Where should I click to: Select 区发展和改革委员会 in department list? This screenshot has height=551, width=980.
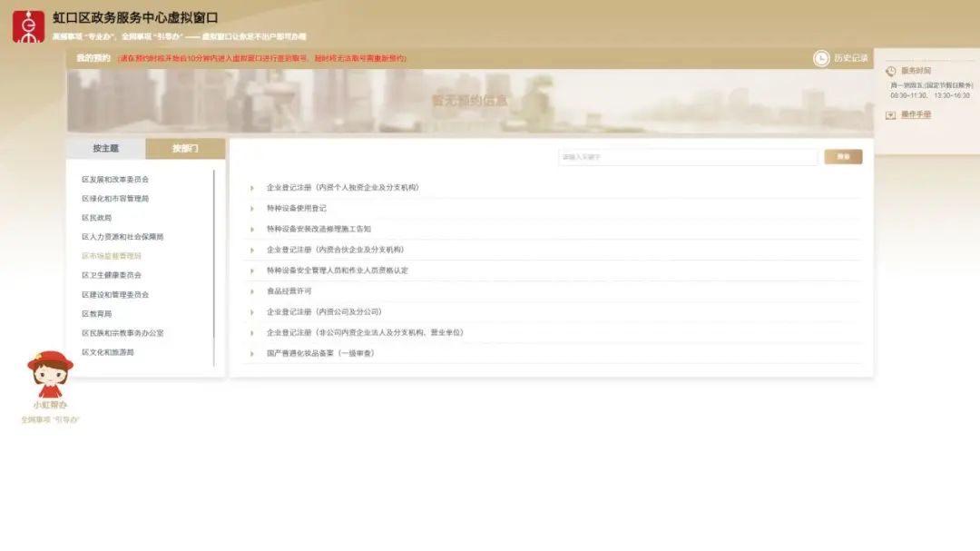pos(115,180)
